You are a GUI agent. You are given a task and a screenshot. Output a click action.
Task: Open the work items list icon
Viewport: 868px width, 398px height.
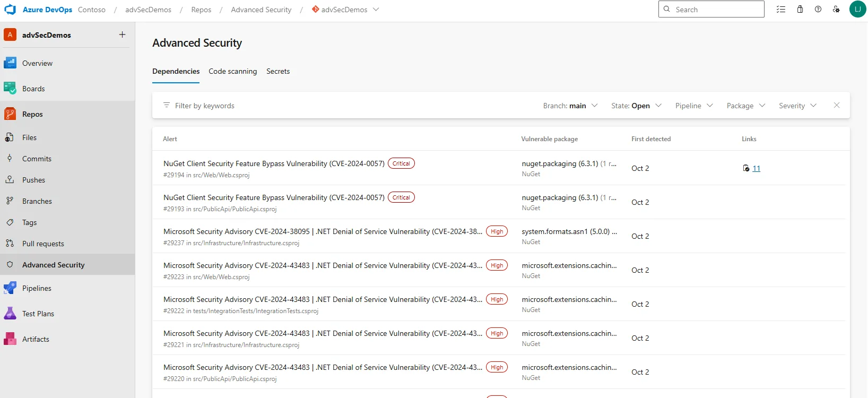(x=781, y=10)
